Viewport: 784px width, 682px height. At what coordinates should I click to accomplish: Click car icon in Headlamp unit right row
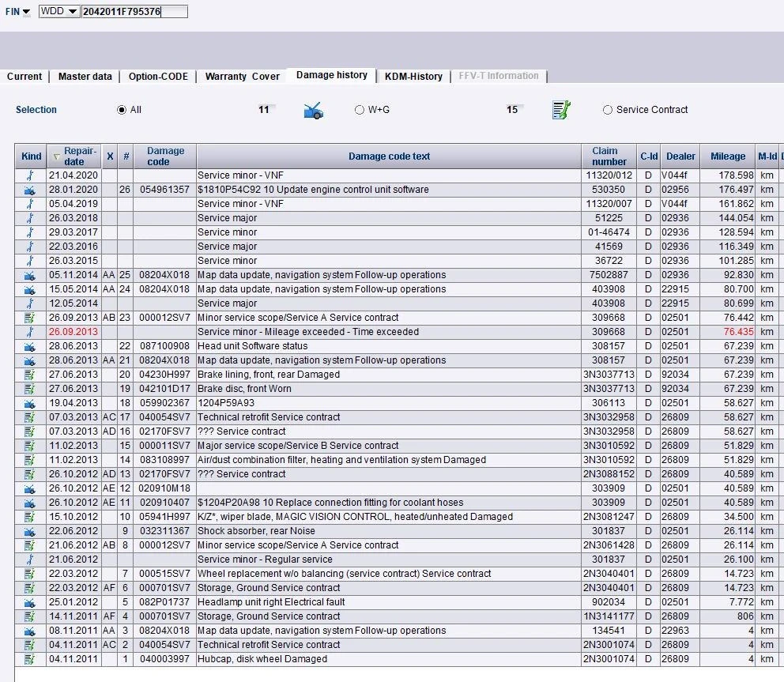(30, 602)
